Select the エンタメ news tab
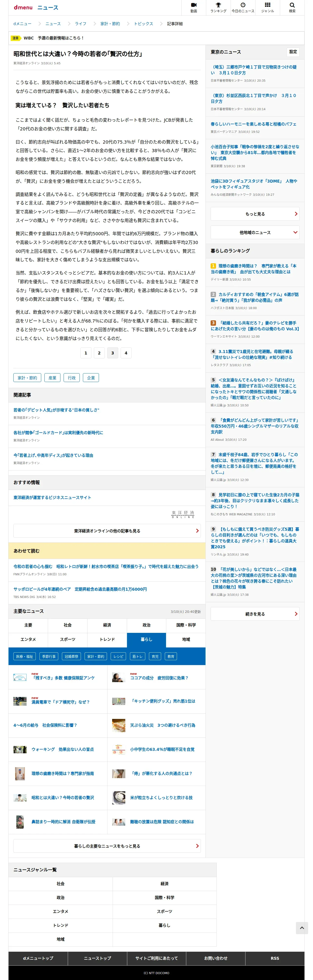The height and width of the screenshot is (980, 313). click(28, 639)
